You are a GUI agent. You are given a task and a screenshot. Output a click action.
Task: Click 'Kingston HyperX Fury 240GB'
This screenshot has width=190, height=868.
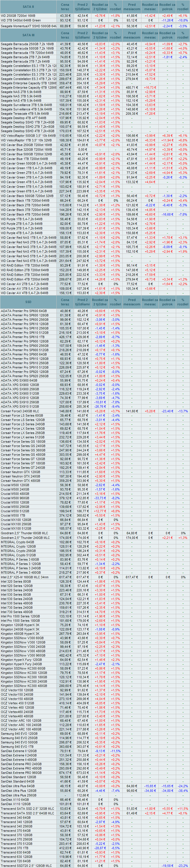21,664
